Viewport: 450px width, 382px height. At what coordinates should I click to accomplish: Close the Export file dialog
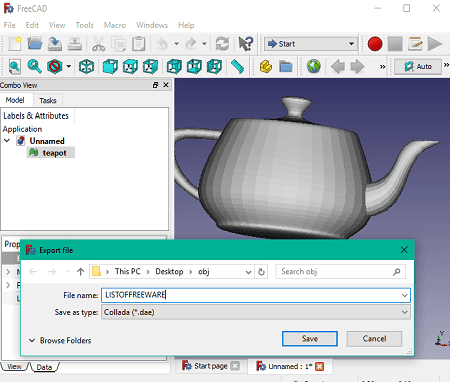click(404, 250)
